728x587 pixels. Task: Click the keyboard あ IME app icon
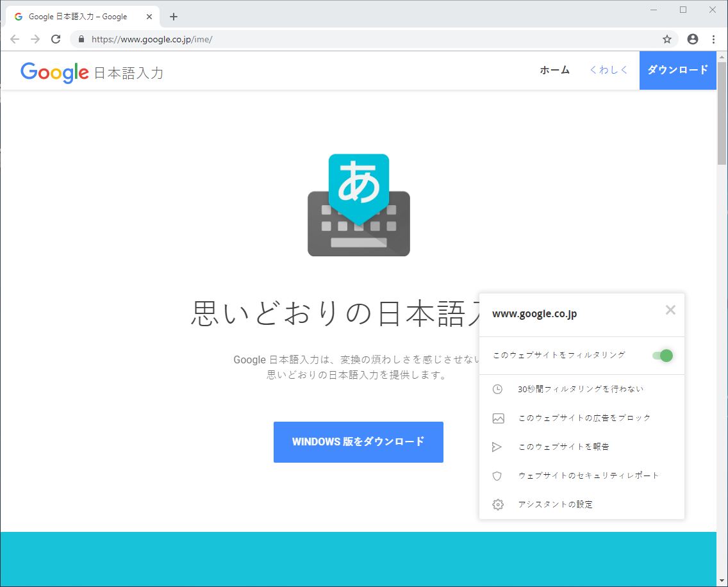click(x=359, y=205)
